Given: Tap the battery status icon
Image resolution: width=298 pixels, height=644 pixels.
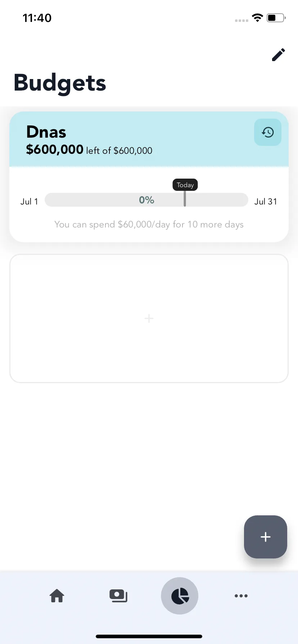Looking at the screenshot, I should tap(276, 18).
